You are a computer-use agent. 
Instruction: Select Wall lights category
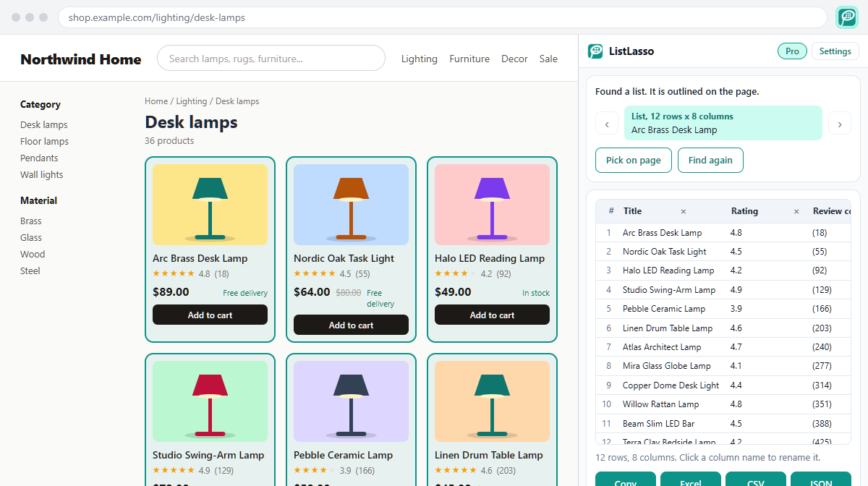click(x=42, y=174)
